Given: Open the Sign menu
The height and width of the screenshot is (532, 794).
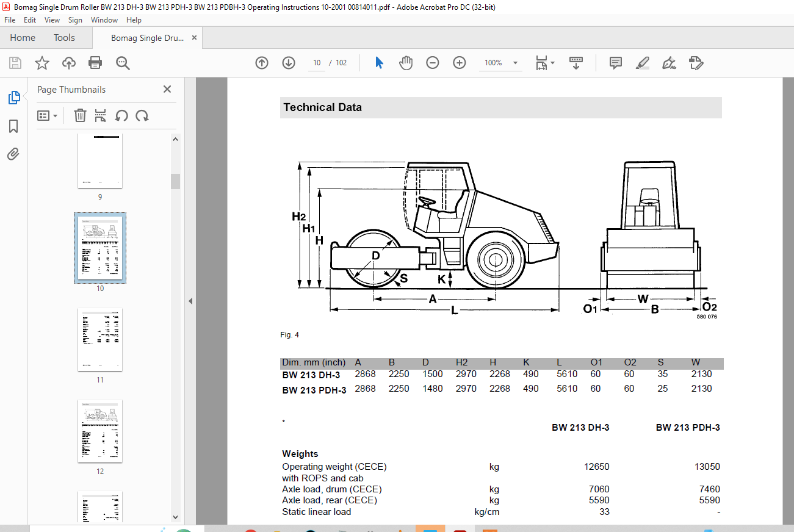Looking at the screenshot, I should 75,20.
